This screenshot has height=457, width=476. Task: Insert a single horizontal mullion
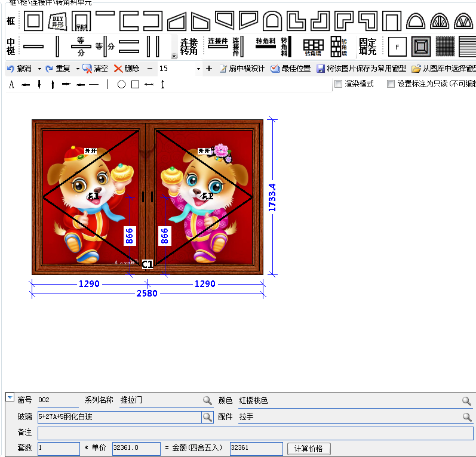click(x=33, y=47)
